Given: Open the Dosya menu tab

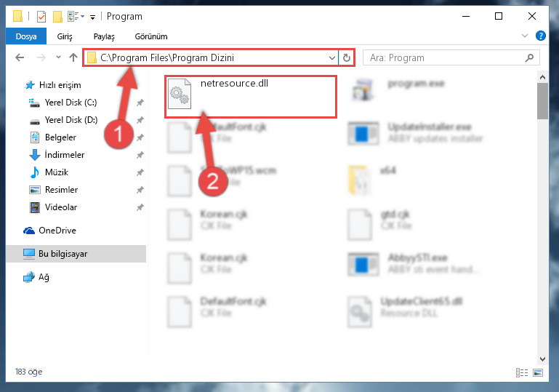Looking at the screenshot, I should coord(26,36).
